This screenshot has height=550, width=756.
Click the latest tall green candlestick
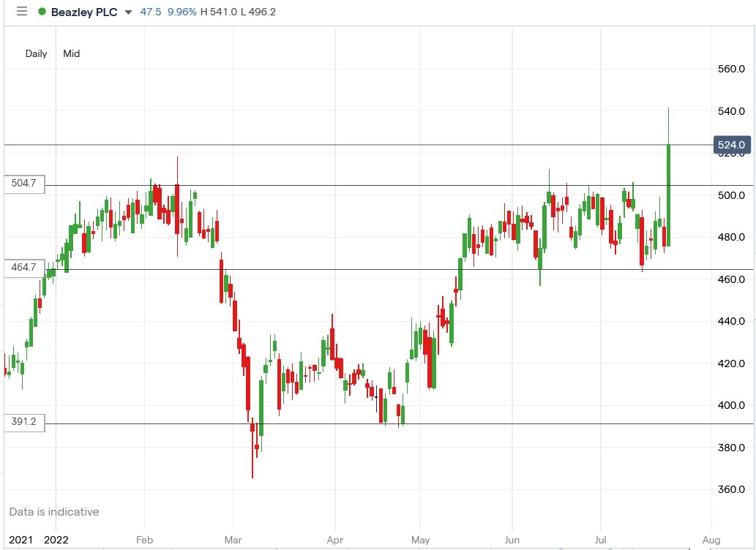668,195
